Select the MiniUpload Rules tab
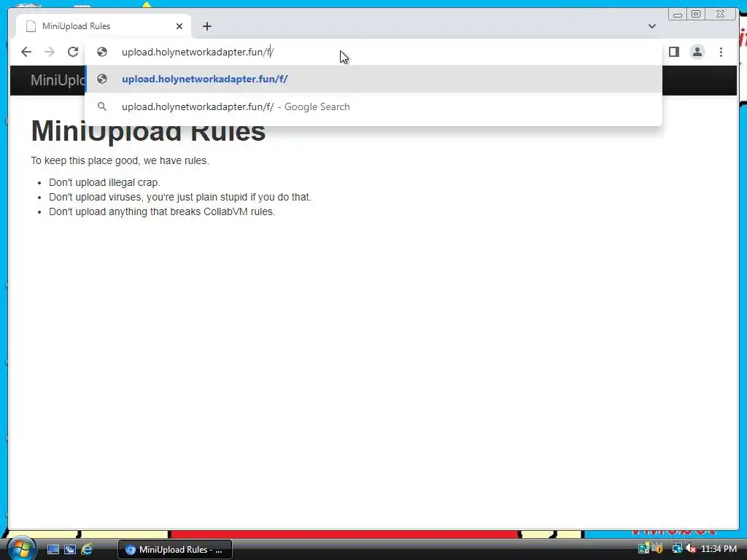This screenshot has width=747, height=560. (x=104, y=26)
